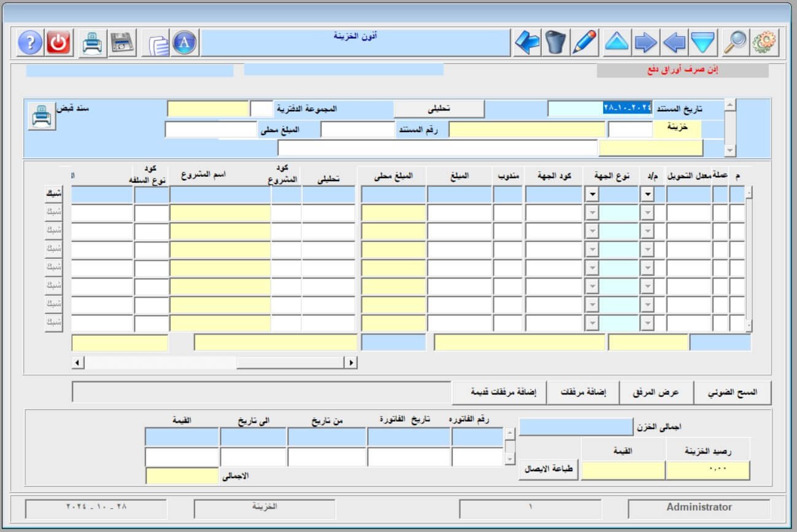
Task: Click the settings gear icon
Action: 764,42
